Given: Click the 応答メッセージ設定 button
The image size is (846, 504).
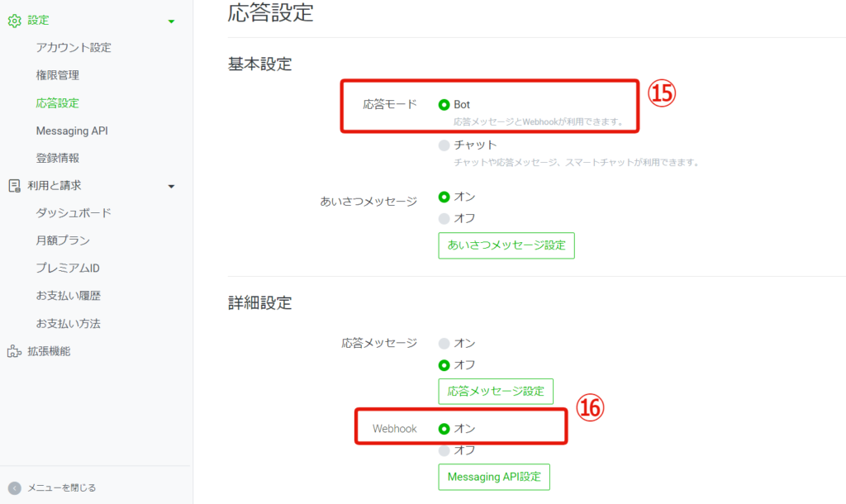Looking at the screenshot, I should 496,392.
